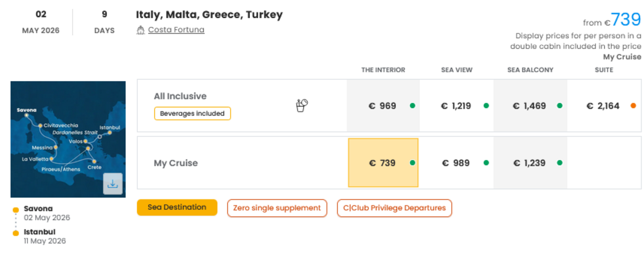
Task: Click C|Club Privilege Departures tag
Action: [394, 208]
